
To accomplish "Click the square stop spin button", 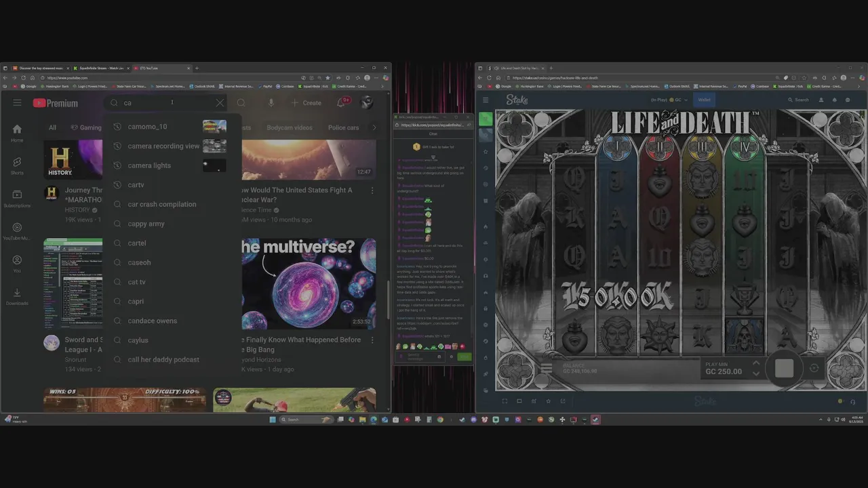I will coord(784,368).
